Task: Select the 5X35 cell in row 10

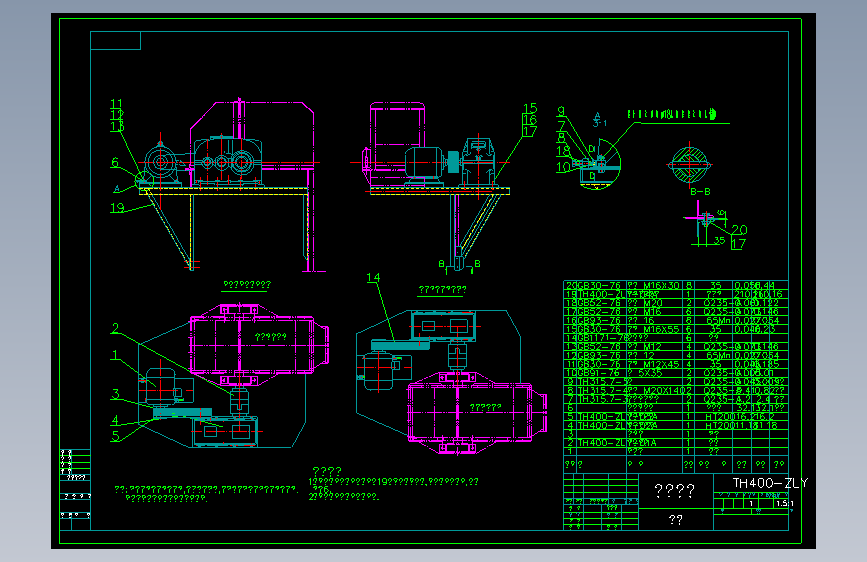Action: point(652,373)
